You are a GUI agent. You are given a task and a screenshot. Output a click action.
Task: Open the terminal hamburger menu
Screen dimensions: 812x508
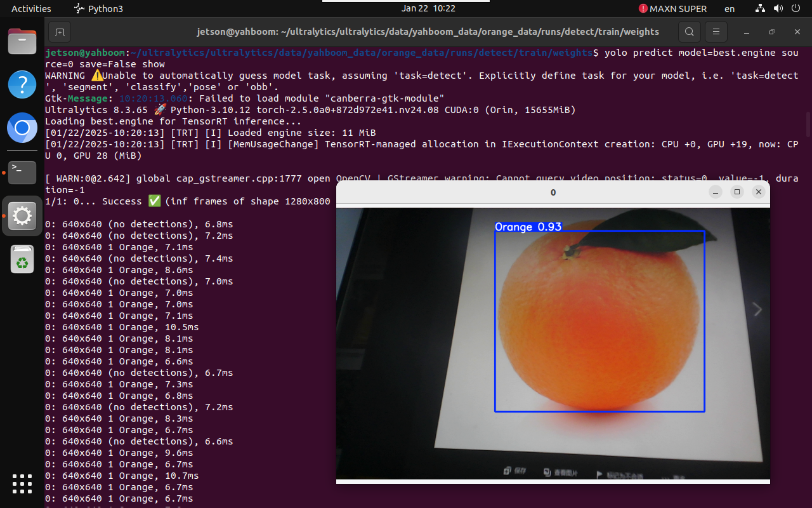[x=716, y=32]
